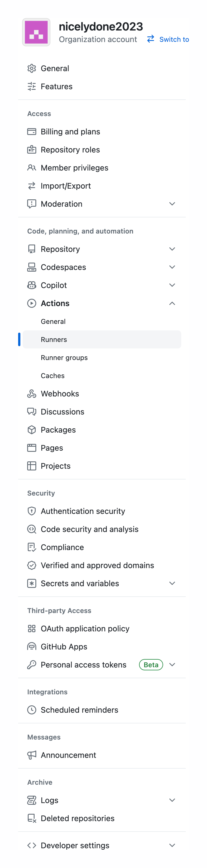The width and height of the screenshot is (207, 868).
Task: Click the Member privileges people icon
Action: coord(32,167)
